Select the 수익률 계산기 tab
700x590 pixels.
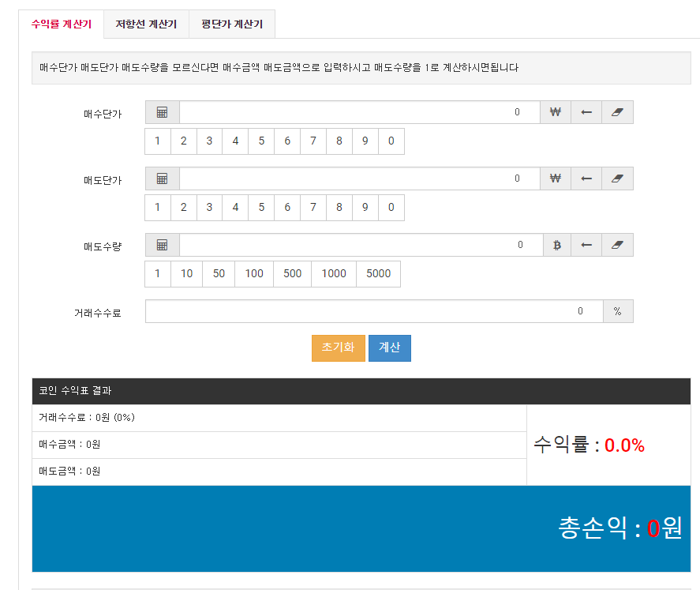click(x=61, y=24)
